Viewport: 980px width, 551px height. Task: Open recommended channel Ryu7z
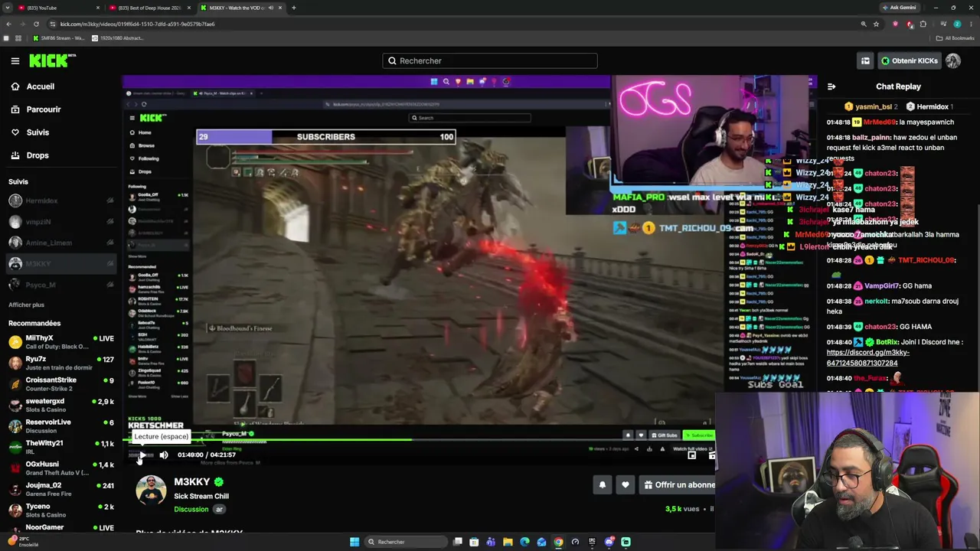pos(61,363)
